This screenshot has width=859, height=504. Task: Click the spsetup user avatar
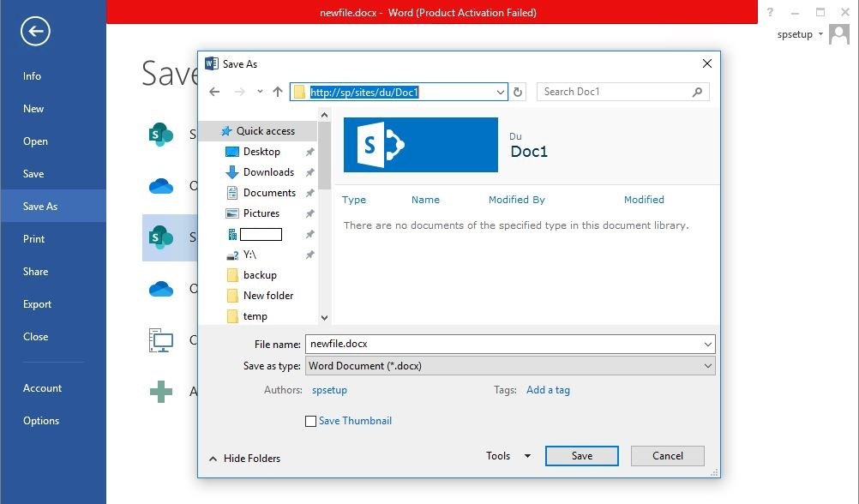tap(839, 34)
